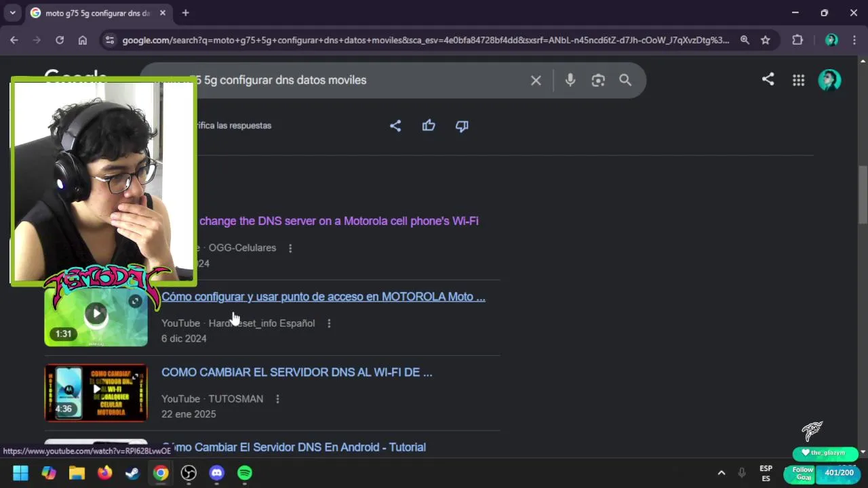Open Copilot from the taskbar

(x=49, y=473)
